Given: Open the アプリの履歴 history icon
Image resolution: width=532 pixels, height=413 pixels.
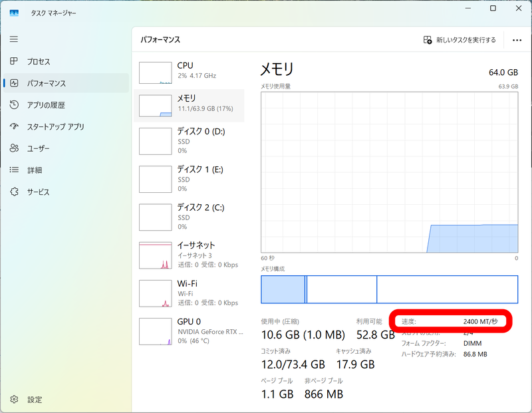Looking at the screenshot, I should (x=14, y=105).
